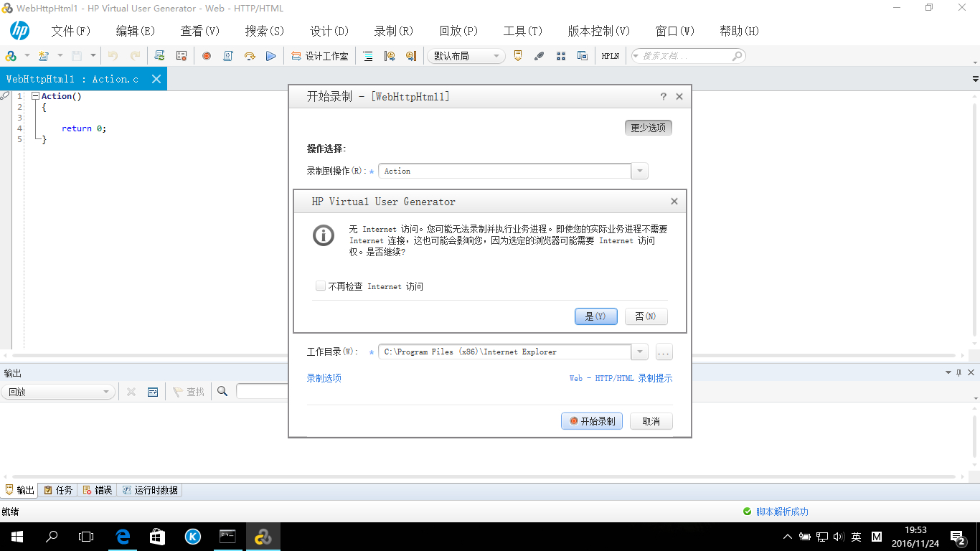
Task: Expand the 录制到操作 Action dropdown arrow
Action: pyautogui.click(x=639, y=171)
